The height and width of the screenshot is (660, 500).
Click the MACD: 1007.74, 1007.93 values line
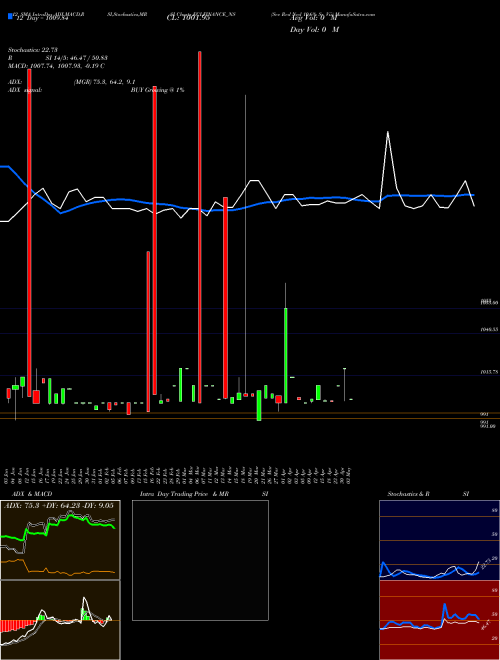pos(56,66)
